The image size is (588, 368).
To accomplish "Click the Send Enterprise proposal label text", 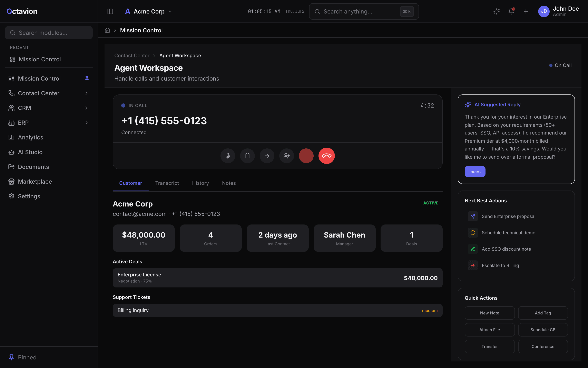I will point(509,216).
